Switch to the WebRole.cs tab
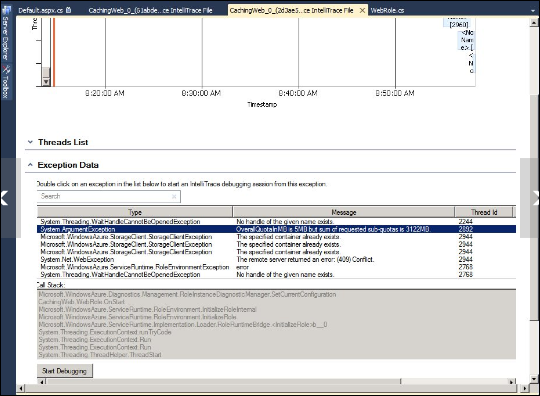540x396 pixels. click(x=387, y=10)
